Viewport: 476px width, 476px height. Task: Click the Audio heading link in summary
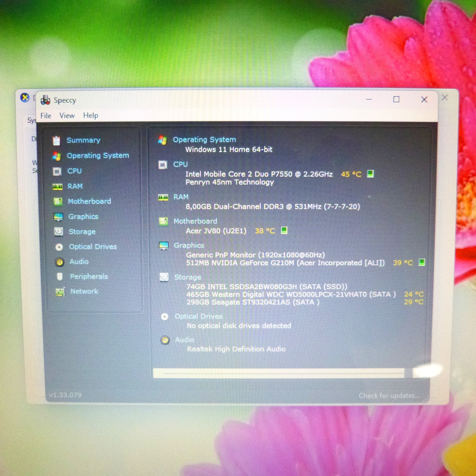coord(184,339)
